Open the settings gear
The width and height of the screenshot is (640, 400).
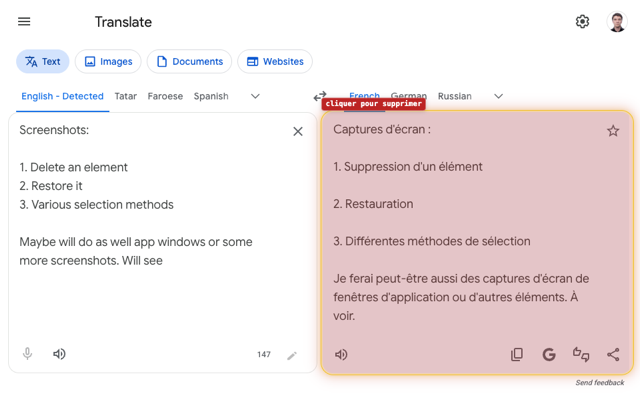point(582,22)
